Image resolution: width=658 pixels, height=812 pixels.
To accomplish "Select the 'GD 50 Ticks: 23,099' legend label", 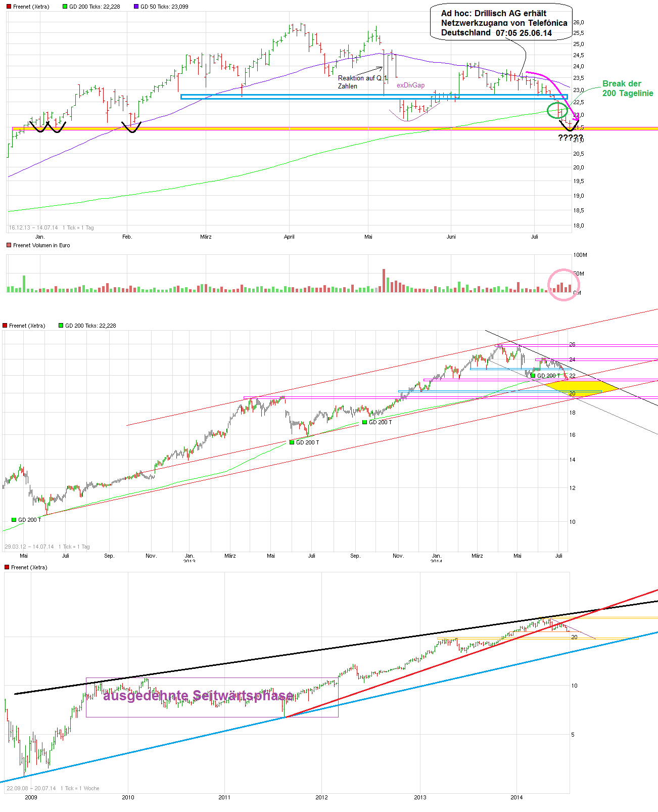I will 164,7.
